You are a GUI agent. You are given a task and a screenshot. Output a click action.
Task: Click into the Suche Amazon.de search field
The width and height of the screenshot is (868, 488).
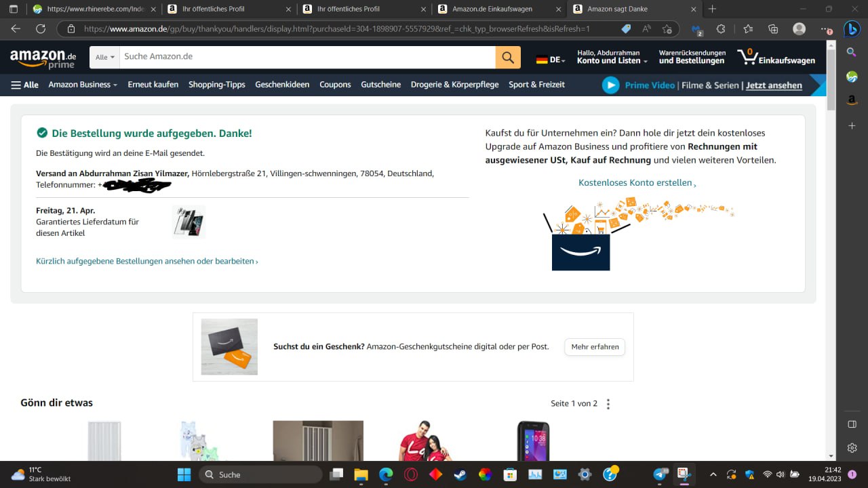tap(307, 58)
